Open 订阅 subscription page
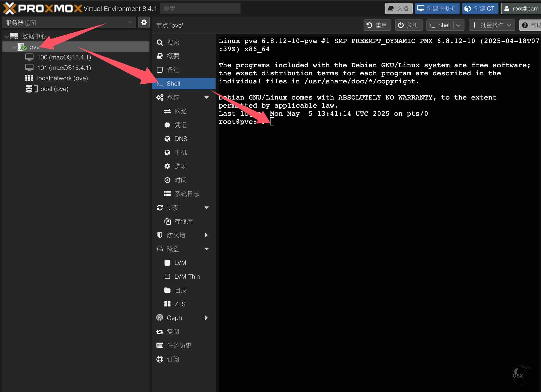 [184, 359]
